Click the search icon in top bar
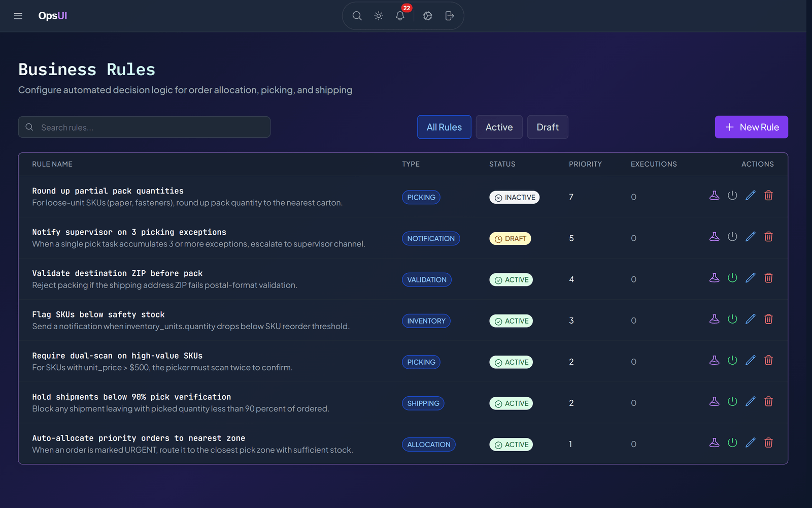This screenshot has width=812, height=508. point(357,16)
